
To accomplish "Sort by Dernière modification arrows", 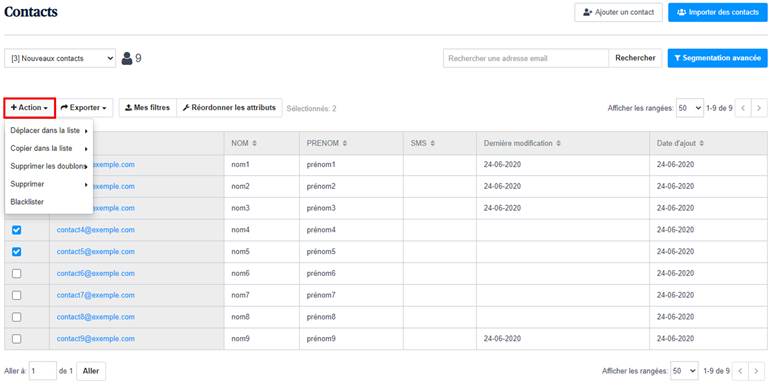I will click(x=558, y=143).
